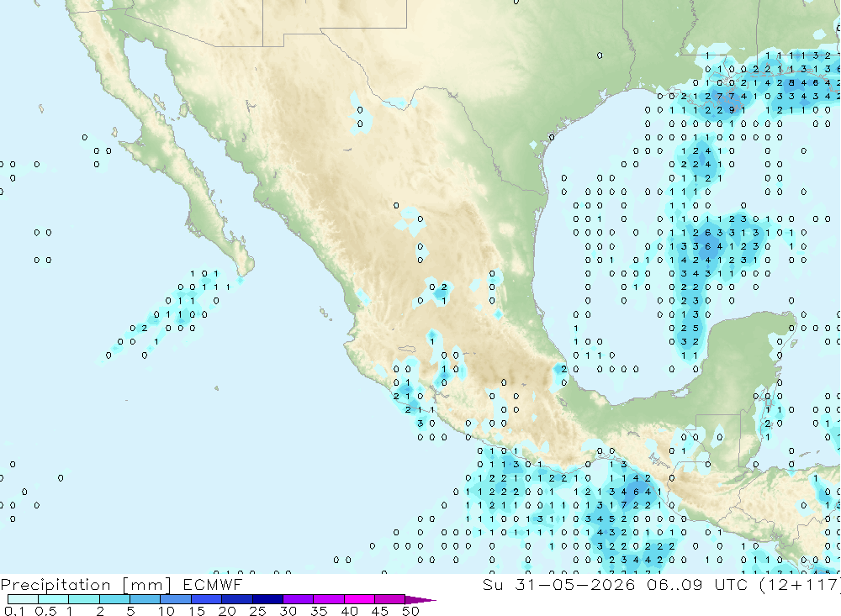Click the legend value "20"
Image resolution: width=841 pixels, height=616 pixels.
[x=227, y=611]
